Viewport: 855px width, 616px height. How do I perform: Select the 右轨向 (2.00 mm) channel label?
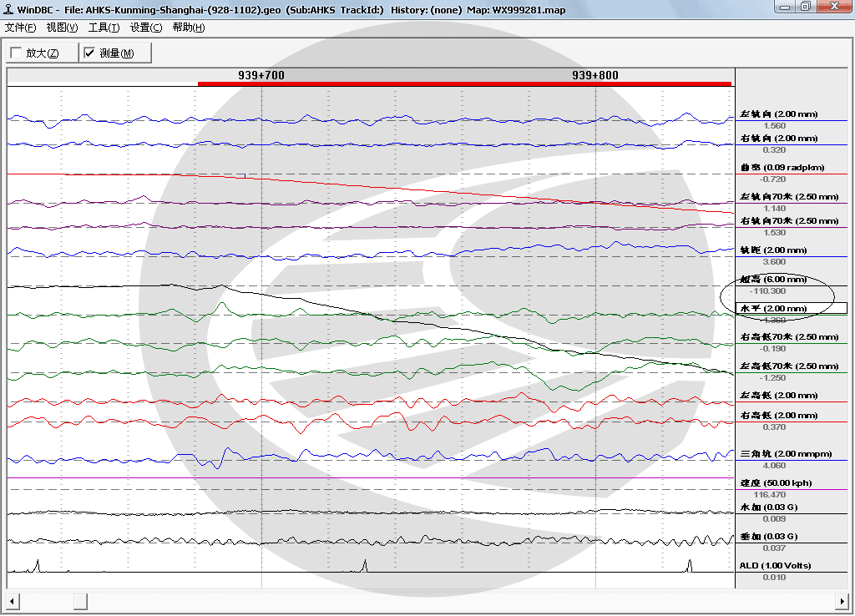point(779,139)
